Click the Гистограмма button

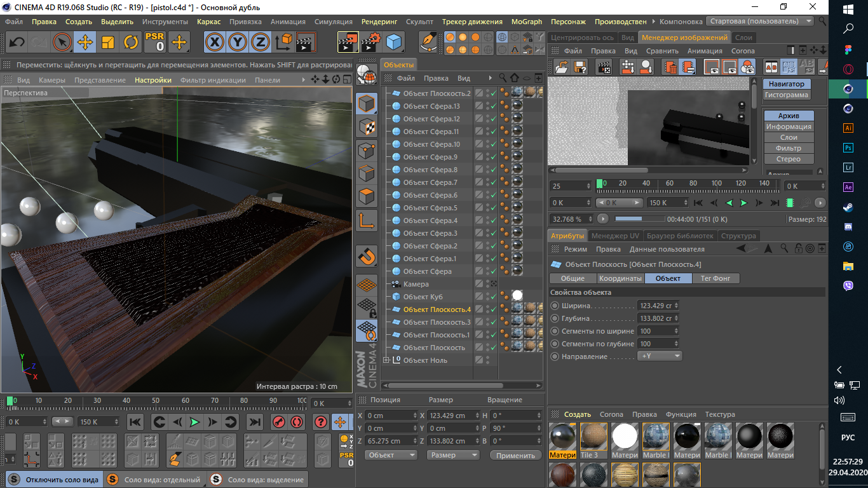(x=787, y=95)
